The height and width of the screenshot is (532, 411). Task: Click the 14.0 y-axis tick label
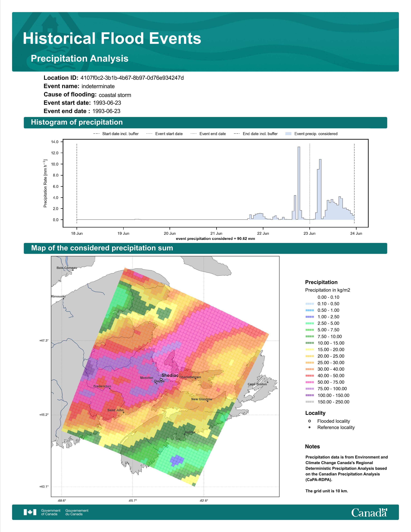55,142
